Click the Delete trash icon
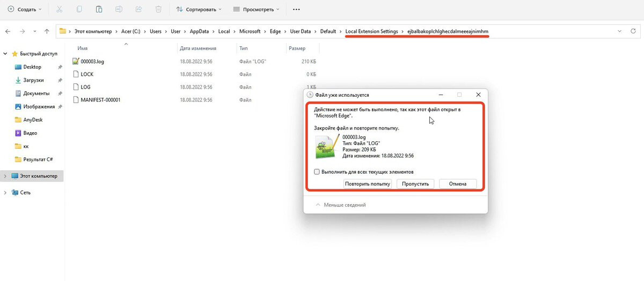Screen dimensions: 644x281 point(158,9)
